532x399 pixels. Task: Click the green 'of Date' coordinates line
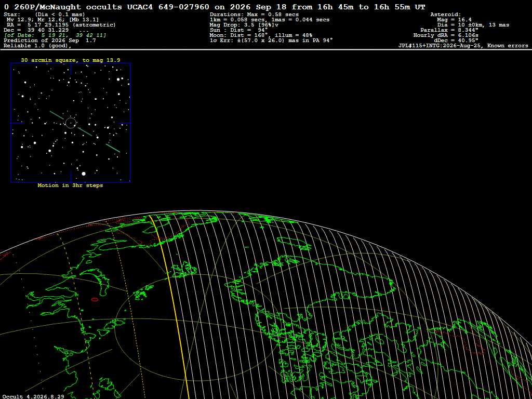(55, 35)
